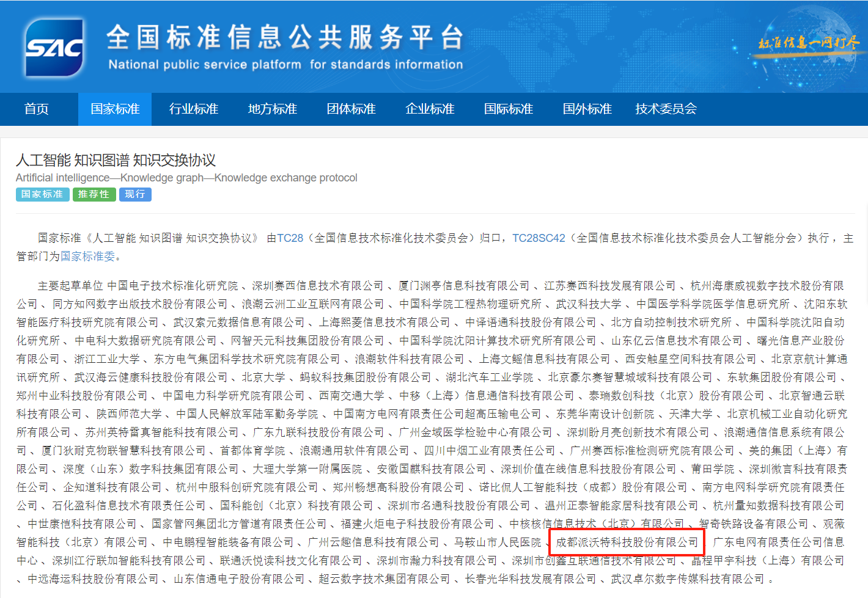Click the platform title 全国标准信息公共服务平台
868x598 pixels.
pos(285,38)
